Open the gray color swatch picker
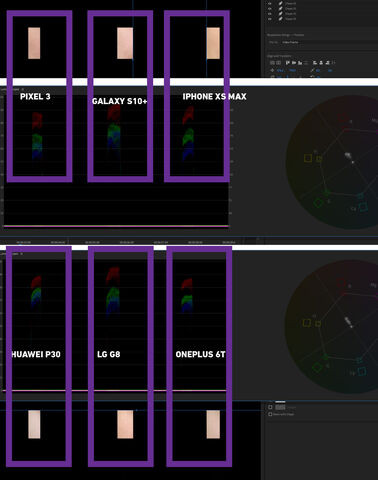Image resolution: width=378 pixels, height=480 pixels. pos(280,407)
